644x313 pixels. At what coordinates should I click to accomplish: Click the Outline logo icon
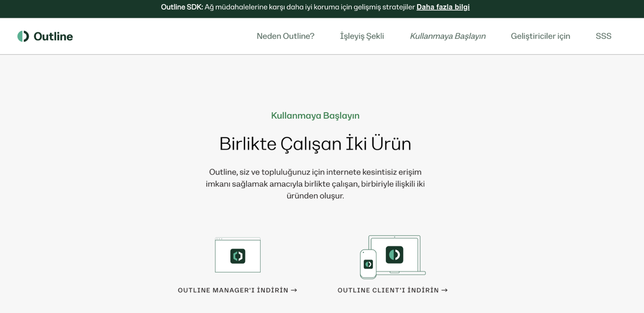(23, 36)
